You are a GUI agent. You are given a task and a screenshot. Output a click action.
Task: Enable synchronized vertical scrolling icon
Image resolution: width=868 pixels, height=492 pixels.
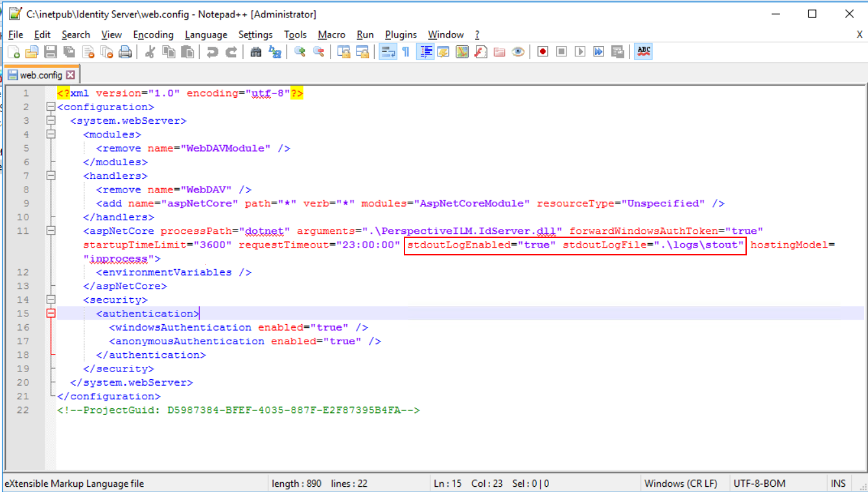(344, 53)
